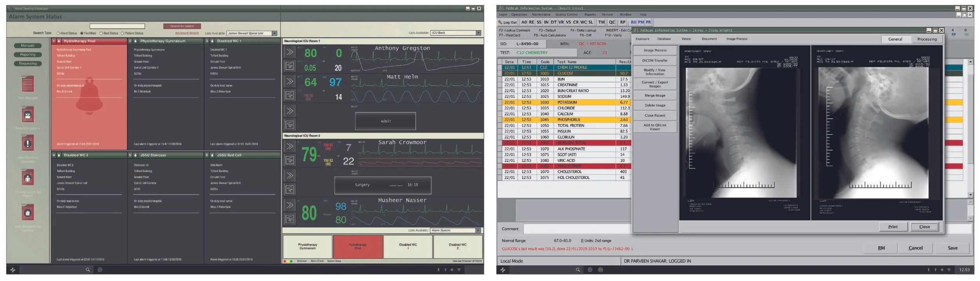The height and width of the screenshot is (281, 980).
Task: Open the pending requests exclamation icon
Action: [27, 143]
